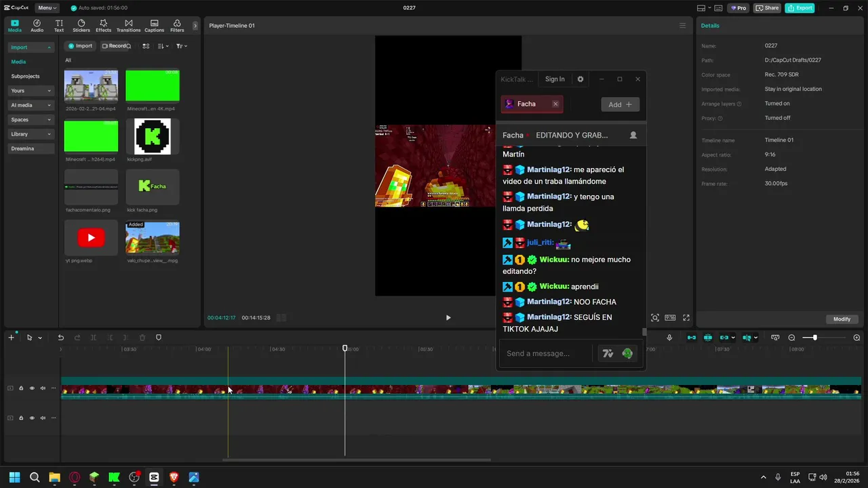Click the timeline marker shield icon
Viewport: 868px width, 488px height.
[x=159, y=338]
